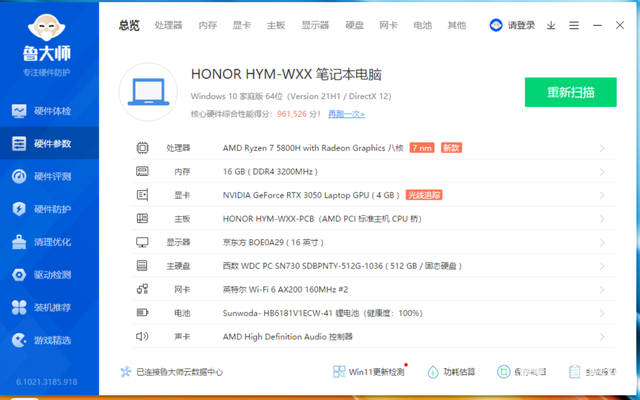The width and height of the screenshot is (640, 400).
Task: Click HONOR HYM-WXX 笔记本电脑 title
Action: pos(286,74)
